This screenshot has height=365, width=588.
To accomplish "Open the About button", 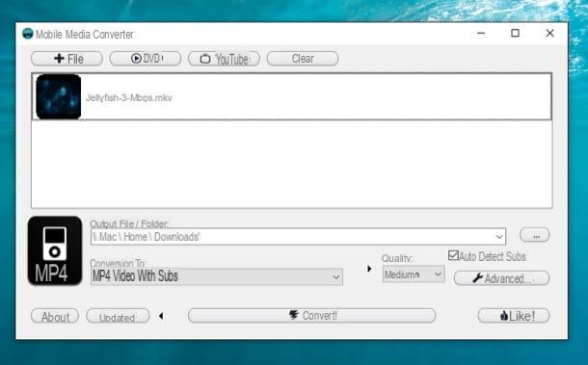I will [55, 317].
